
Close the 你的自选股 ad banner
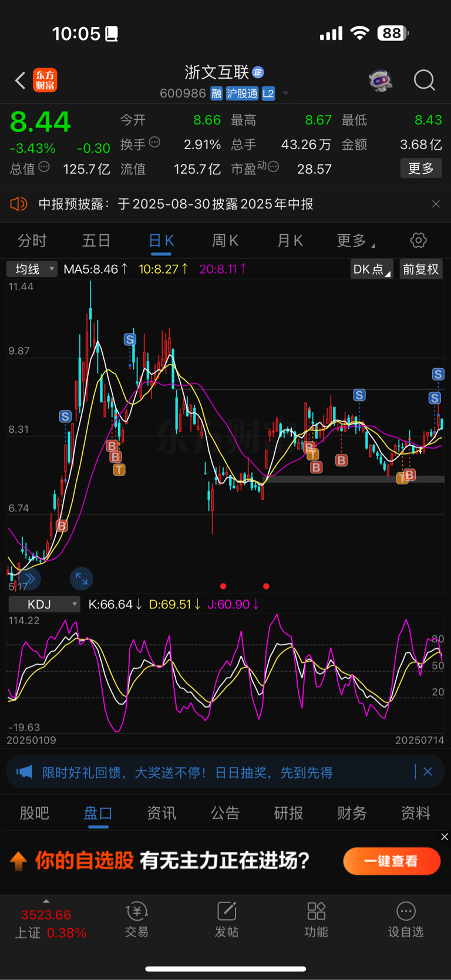coord(445,837)
